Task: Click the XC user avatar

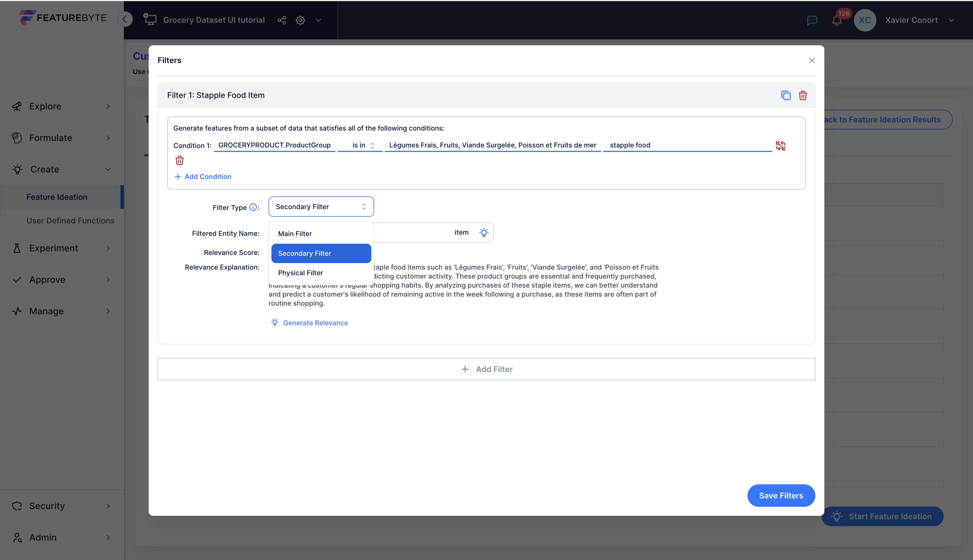Action: pyautogui.click(x=865, y=20)
